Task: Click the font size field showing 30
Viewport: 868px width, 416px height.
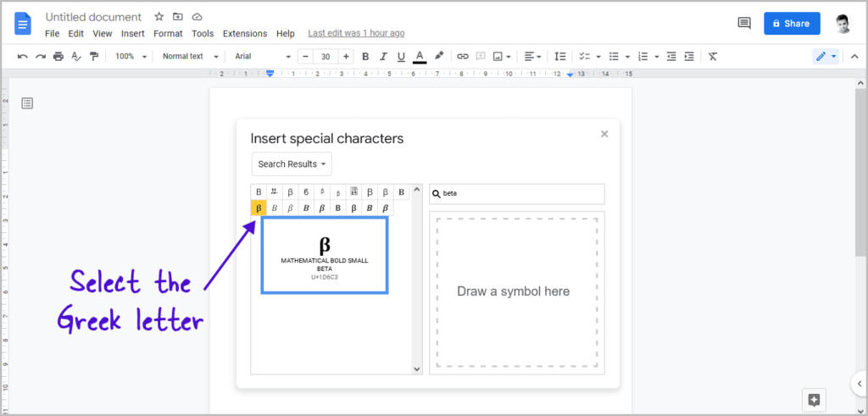Action: [325, 57]
